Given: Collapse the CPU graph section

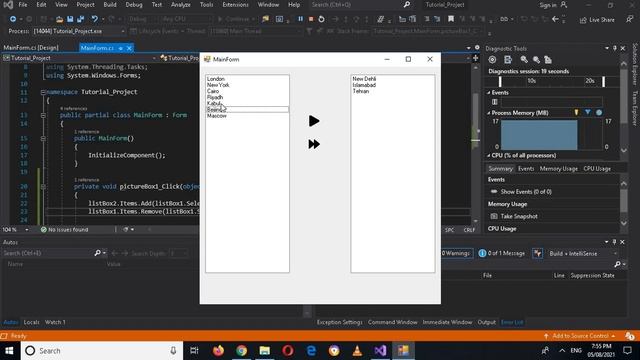Looking at the screenshot, I should coord(488,156).
